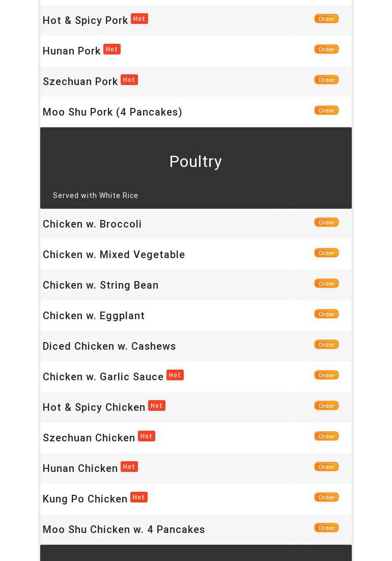Click the Hot badge next to Szechuan Pork
This screenshot has height=561, width=392.
(129, 80)
